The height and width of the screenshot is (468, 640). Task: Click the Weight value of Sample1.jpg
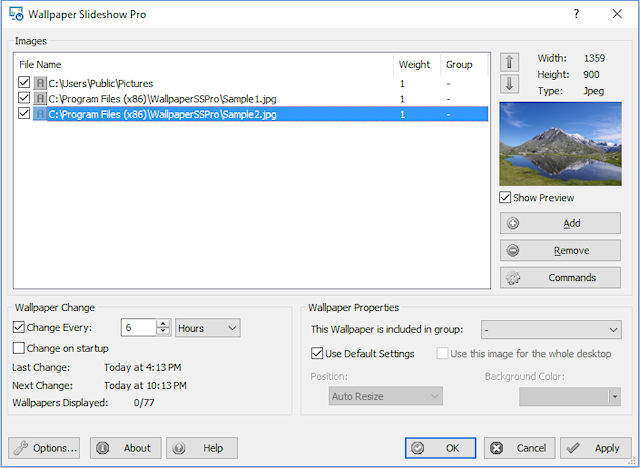[x=402, y=99]
